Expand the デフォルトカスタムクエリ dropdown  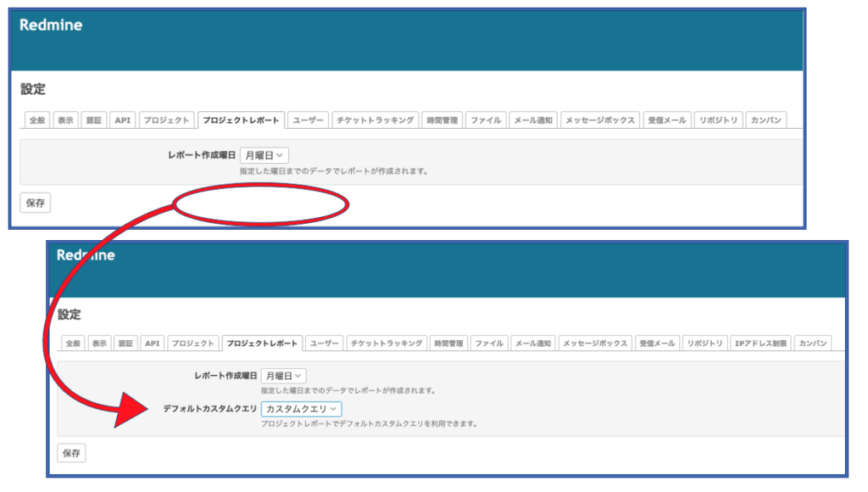tap(301, 409)
